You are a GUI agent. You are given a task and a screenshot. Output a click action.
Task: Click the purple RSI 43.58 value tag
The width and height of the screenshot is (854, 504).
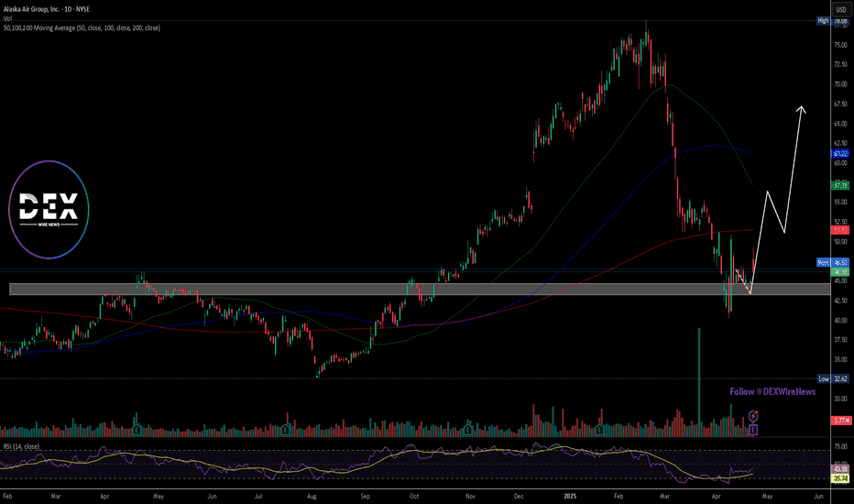click(840, 469)
